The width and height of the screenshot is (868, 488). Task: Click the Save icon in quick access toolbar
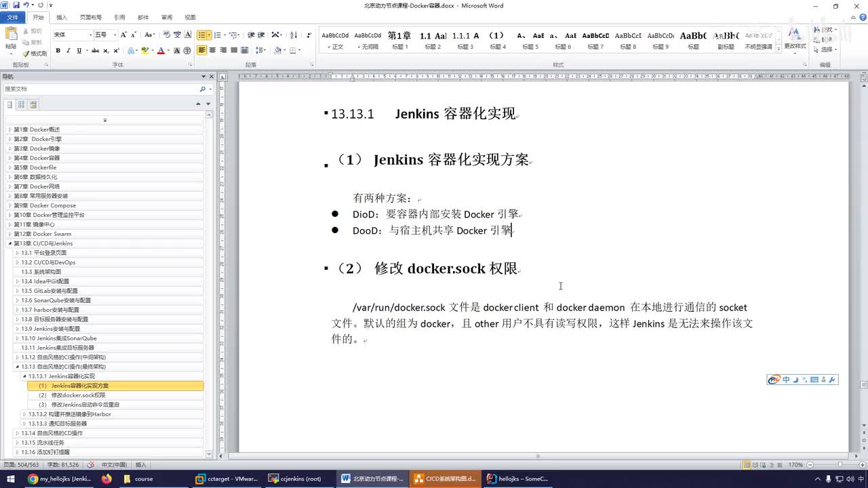point(15,5)
